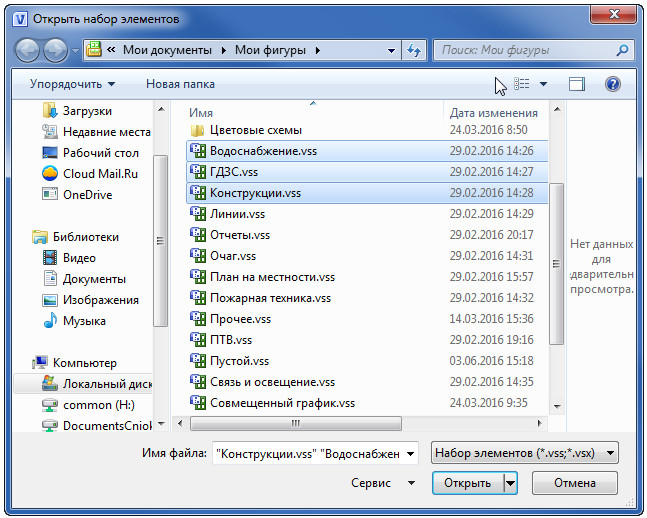Select the file Водоснабжение.vss
This screenshot has height=518, width=647.
point(367,151)
